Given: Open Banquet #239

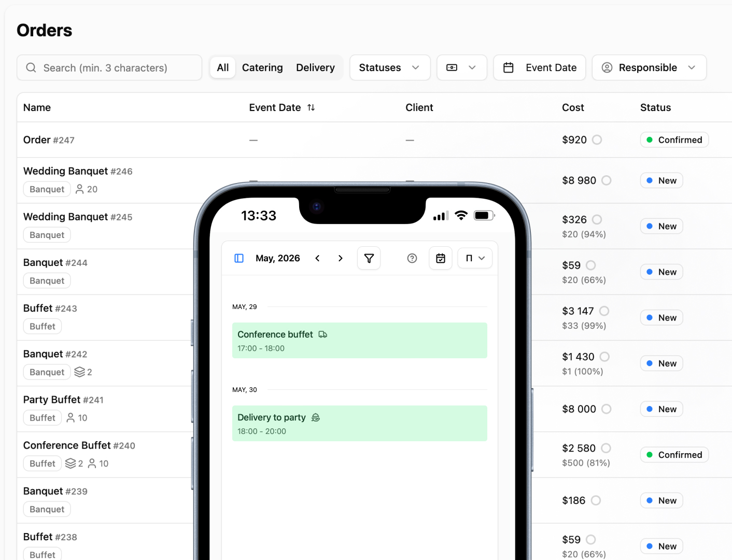Looking at the screenshot, I should pos(55,491).
